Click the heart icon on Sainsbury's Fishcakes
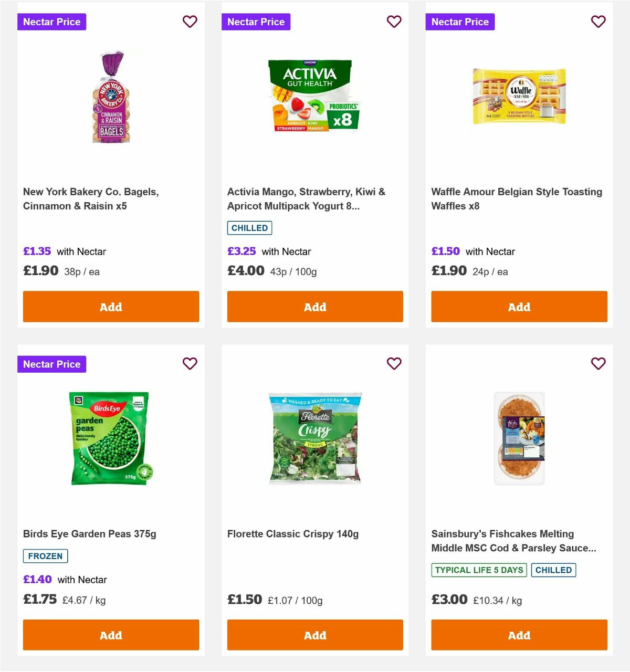Viewport: 630px width, 672px height. (598, 363)
